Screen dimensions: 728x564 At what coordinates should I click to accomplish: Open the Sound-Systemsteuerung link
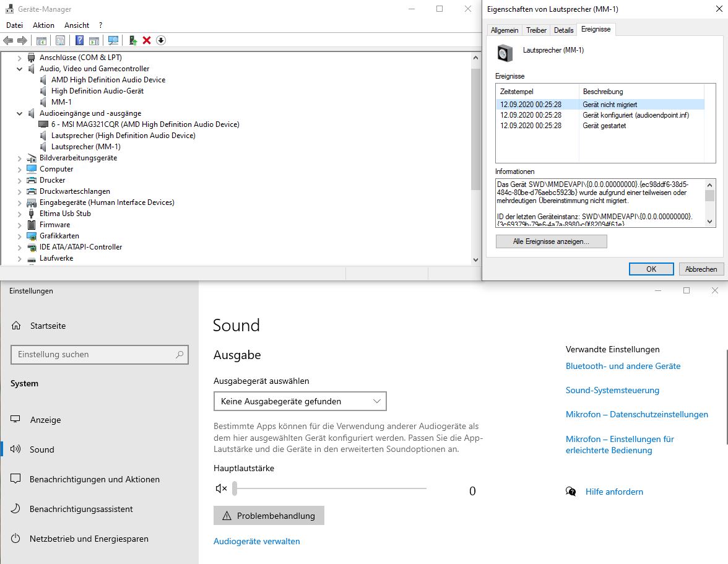tap(612, 390)
